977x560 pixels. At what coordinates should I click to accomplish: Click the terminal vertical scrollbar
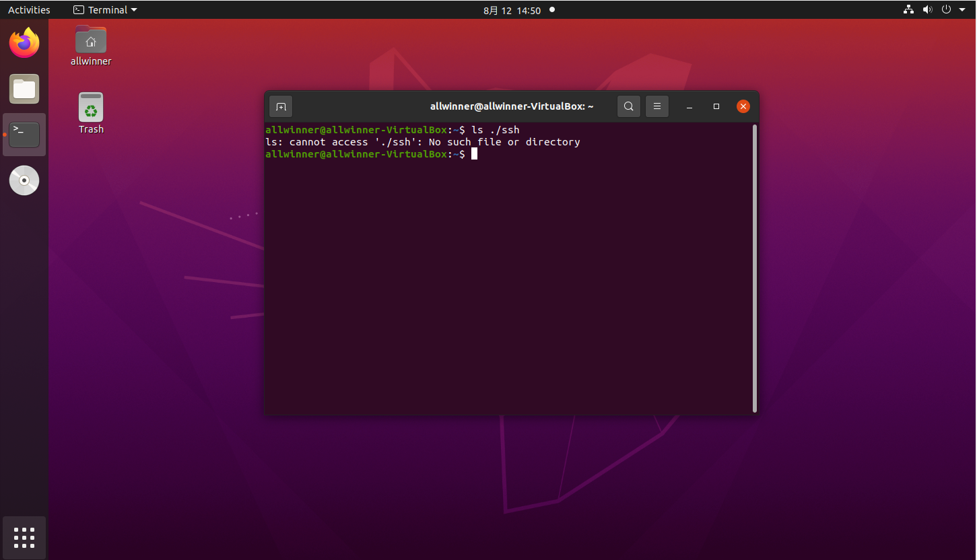(754, 268)
